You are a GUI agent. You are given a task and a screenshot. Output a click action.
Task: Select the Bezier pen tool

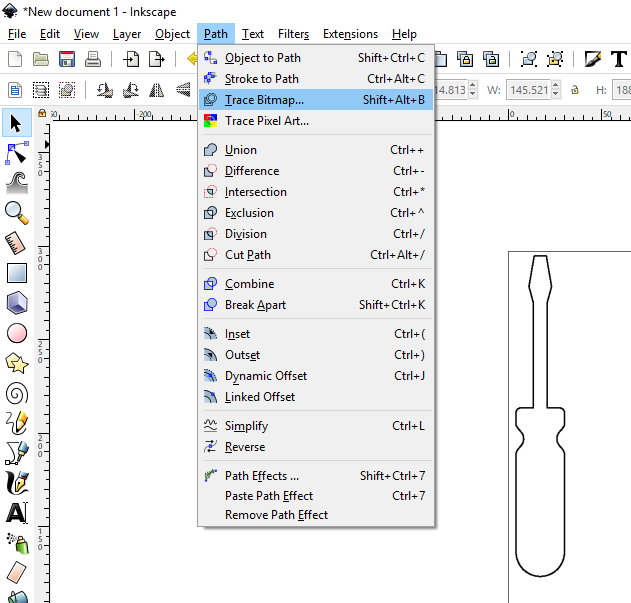coord(16,453)
